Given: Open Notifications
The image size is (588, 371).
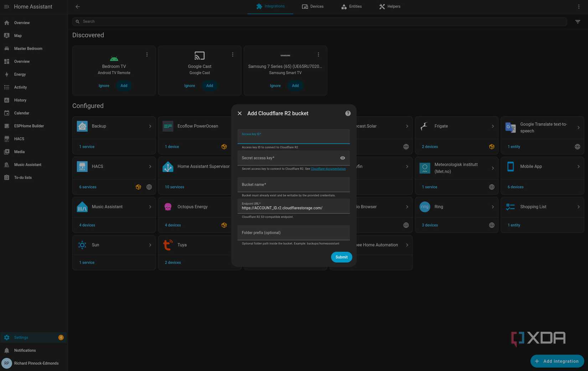Looking at the screenshot, I should [x=34, y=350].
